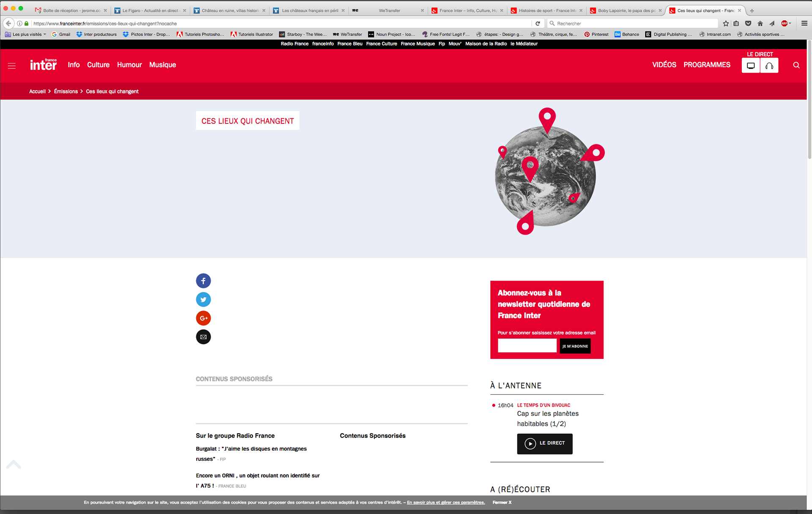Share page on Facebook
The height and width of the screenshot is (514, 812).
pyautogui.click(x=203, y=281)
